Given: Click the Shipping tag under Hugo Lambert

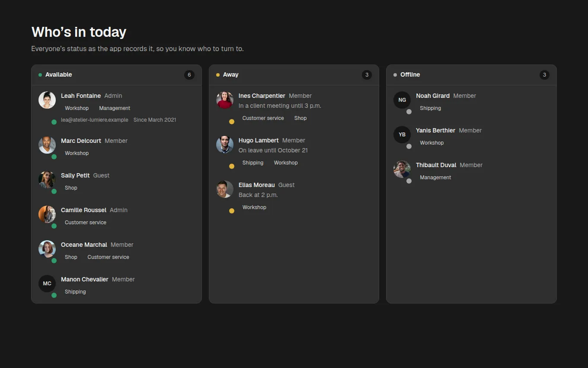Looking at the screenshot, I should coord(253,163).
